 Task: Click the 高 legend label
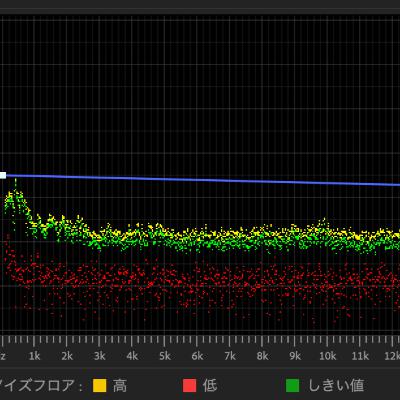pyautogui.click(x=120, y=386)
